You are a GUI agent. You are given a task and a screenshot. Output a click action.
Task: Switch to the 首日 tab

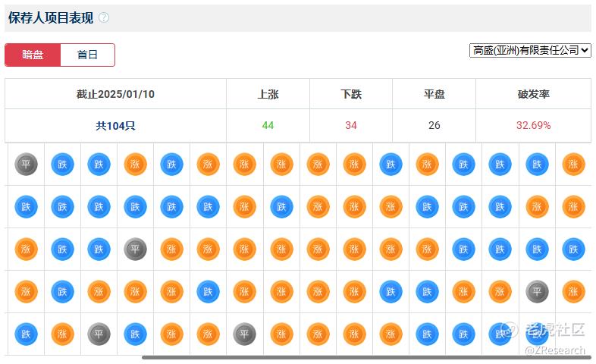pos(88,55)
